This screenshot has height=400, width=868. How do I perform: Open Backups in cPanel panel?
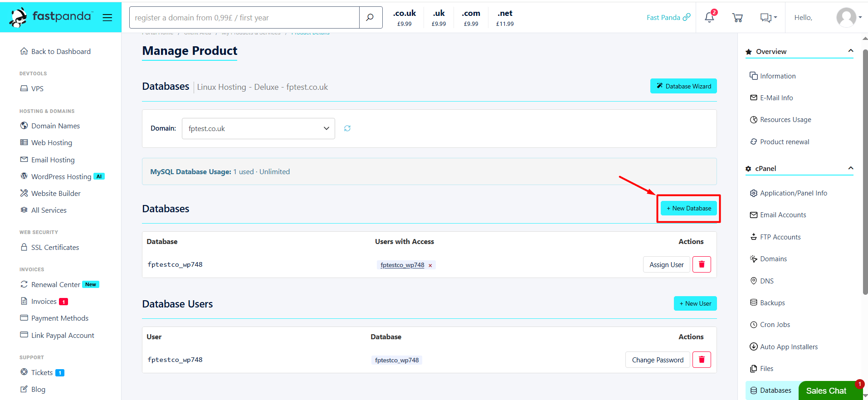click(767, 302)
